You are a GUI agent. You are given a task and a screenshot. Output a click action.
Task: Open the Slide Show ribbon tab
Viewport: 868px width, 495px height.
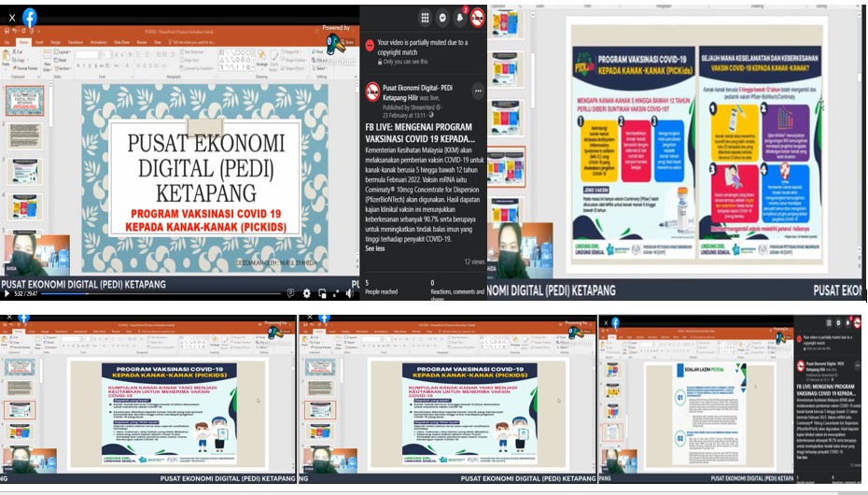coord(121,42)
